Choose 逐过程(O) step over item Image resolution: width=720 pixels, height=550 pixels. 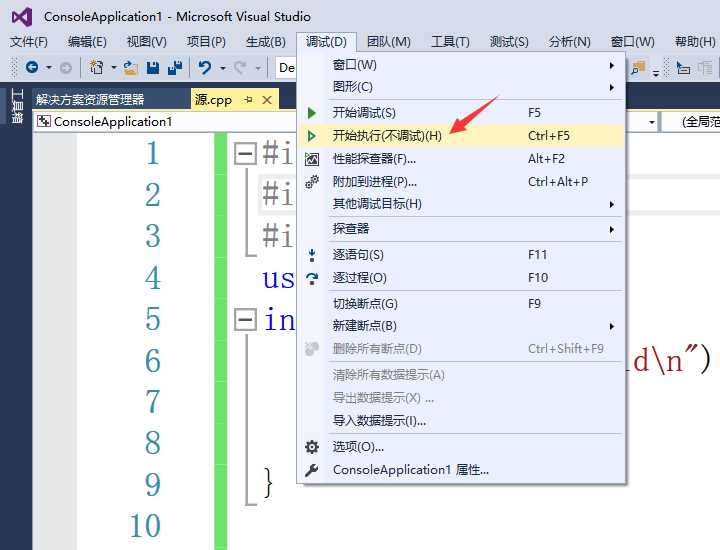(x=462, y=278)
